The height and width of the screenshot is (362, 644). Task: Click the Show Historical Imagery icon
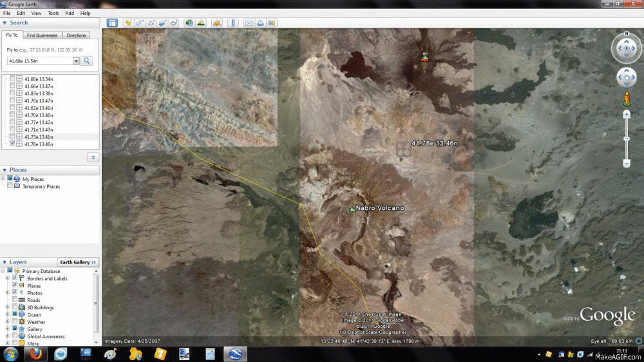(189, 23)
